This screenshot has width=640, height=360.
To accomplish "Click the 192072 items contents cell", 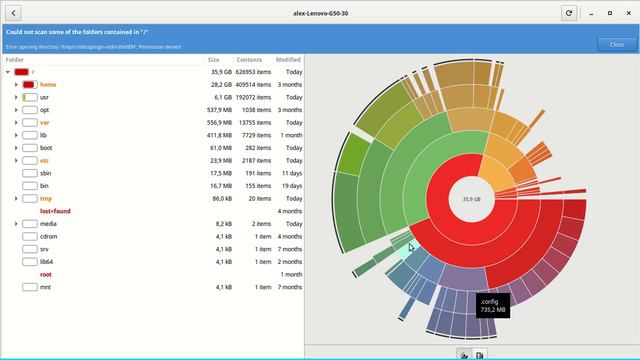I will point(253,97).
